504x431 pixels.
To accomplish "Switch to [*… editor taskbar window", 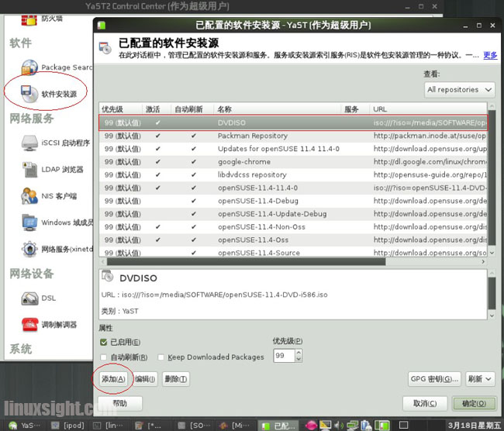I will (x=148, y=426).
